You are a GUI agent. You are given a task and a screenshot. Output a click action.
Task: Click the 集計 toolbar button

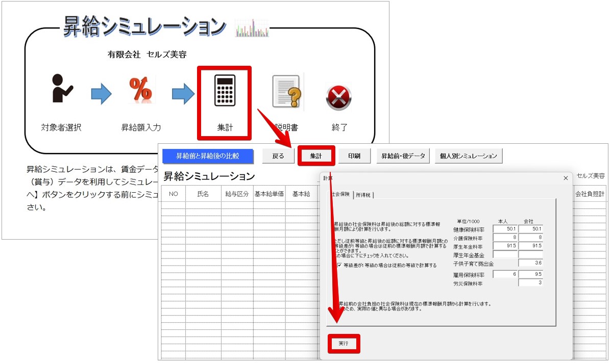click(x=316, y=156)
